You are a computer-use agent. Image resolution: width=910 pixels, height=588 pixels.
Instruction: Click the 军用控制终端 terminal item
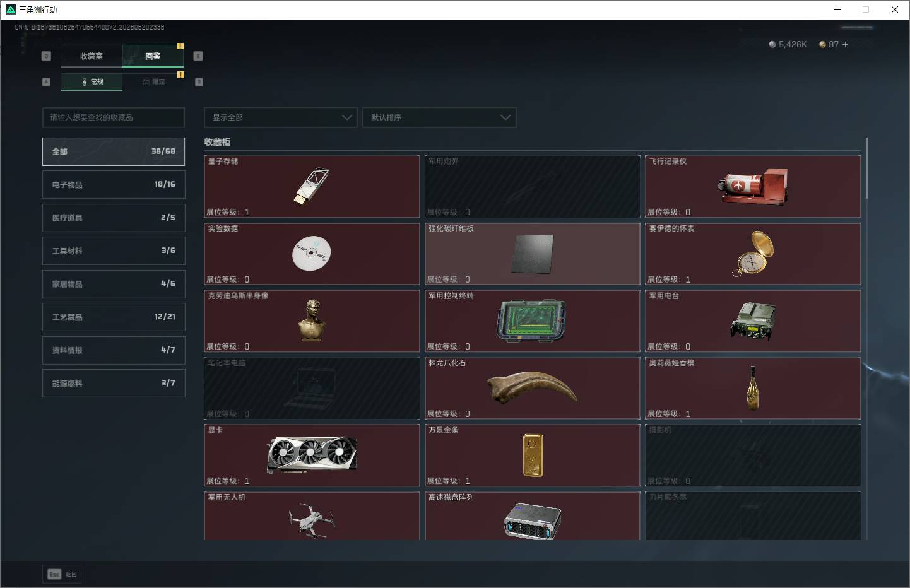533,321
